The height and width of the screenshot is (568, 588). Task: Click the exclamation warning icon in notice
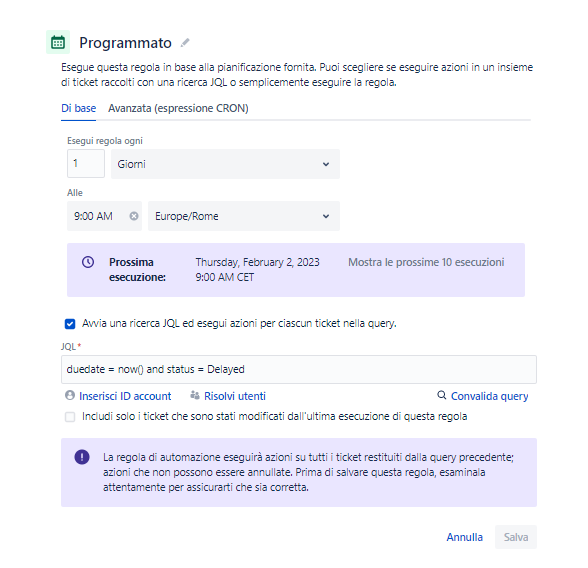coord(82,457)
